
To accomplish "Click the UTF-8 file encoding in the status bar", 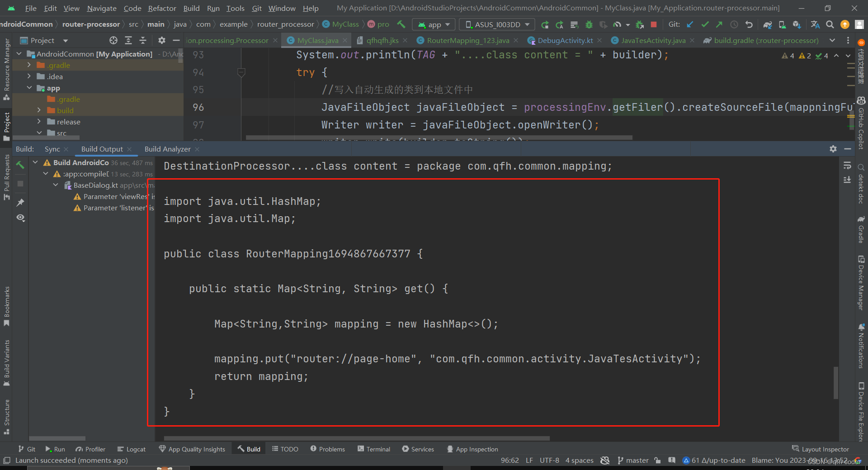I will [x=549, y=461].
